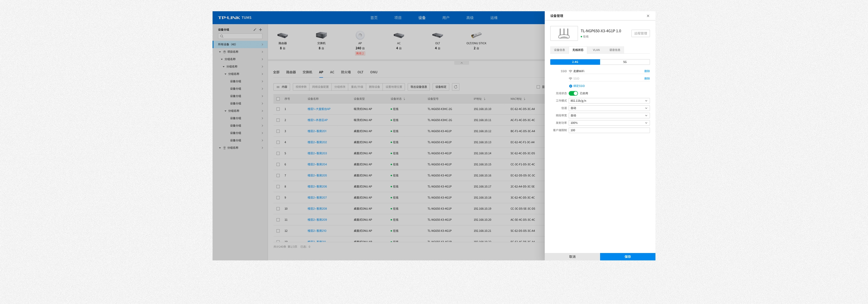Click the 路由器 router device icon
Image resolution: width=868 pixels, height=304 pixels.
(282, 35)
